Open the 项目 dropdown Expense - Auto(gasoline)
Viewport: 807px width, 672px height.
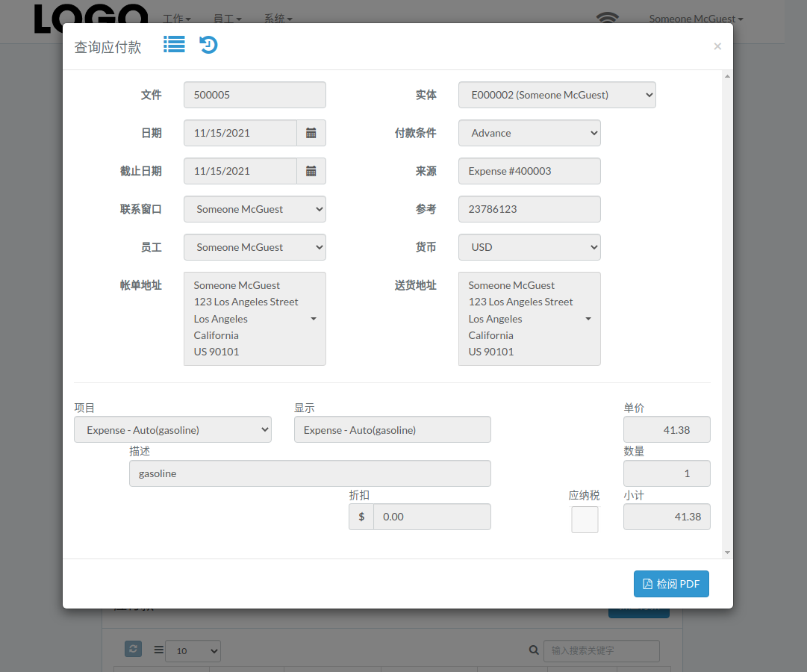[172, 429]
